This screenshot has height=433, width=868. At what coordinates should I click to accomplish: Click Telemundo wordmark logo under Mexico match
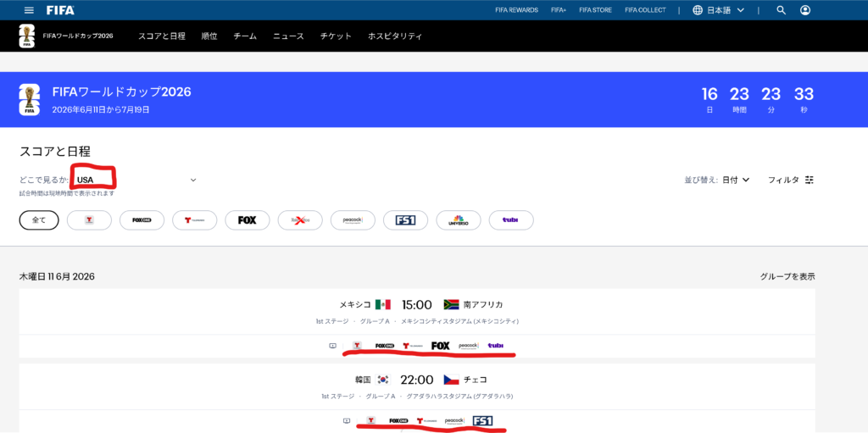point(413,346)
